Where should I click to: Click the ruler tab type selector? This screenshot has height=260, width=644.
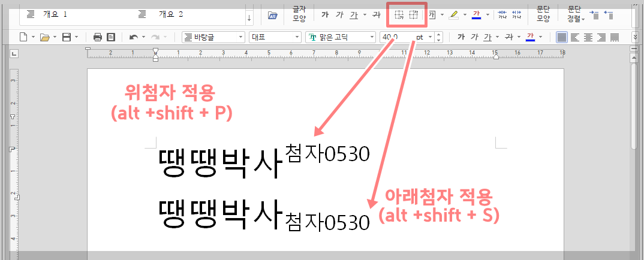point(14,53)
